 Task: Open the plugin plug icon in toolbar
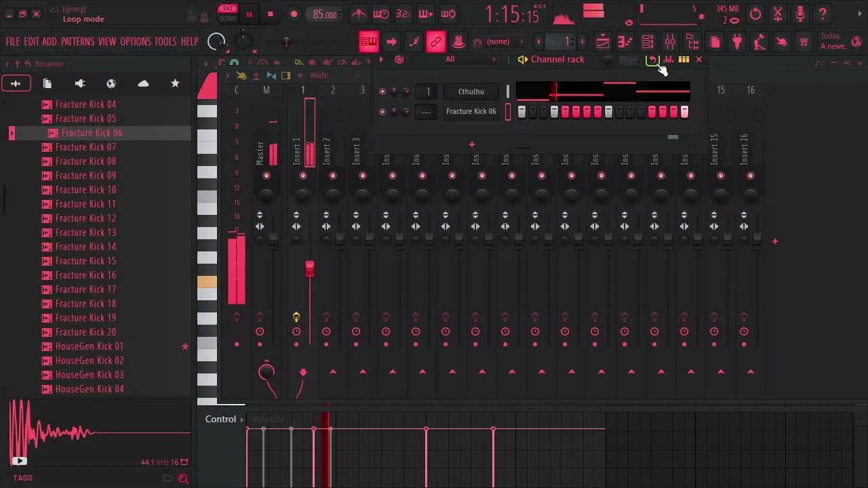[x=737, y=41]
